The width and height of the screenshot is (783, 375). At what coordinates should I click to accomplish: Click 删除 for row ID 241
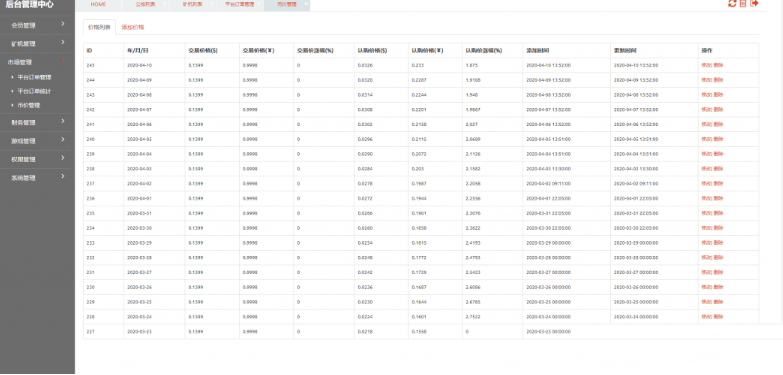click(718, 124)
